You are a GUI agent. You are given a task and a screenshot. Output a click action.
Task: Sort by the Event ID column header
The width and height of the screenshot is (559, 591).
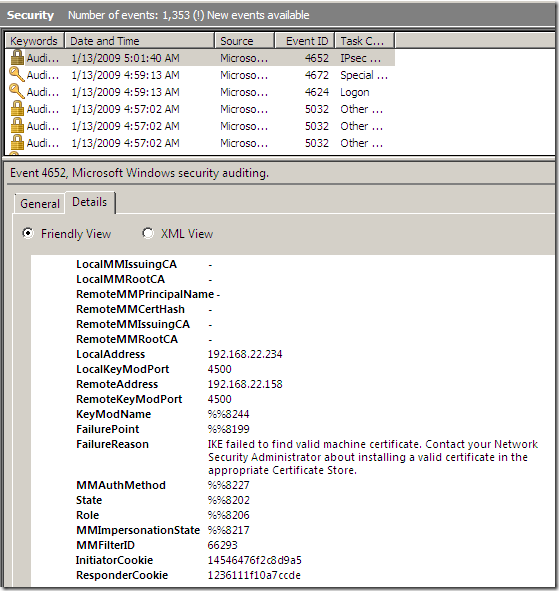[x=305, y=41]
